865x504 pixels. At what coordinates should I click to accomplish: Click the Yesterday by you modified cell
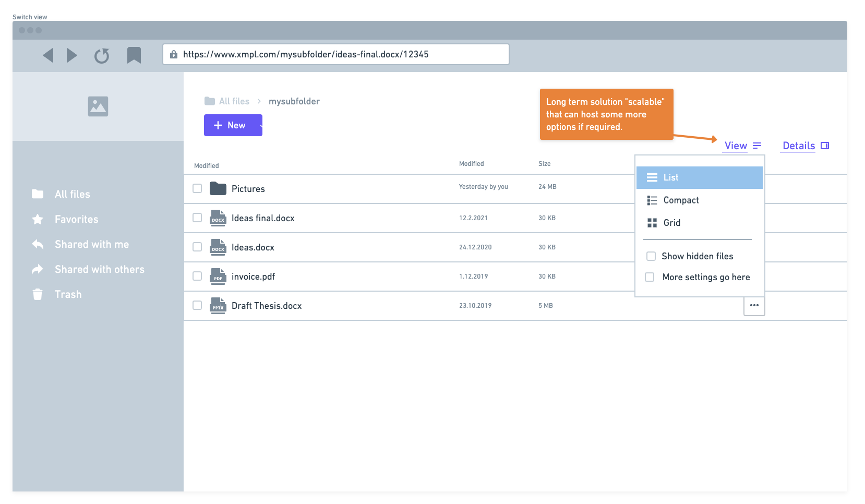click(484, 187)
